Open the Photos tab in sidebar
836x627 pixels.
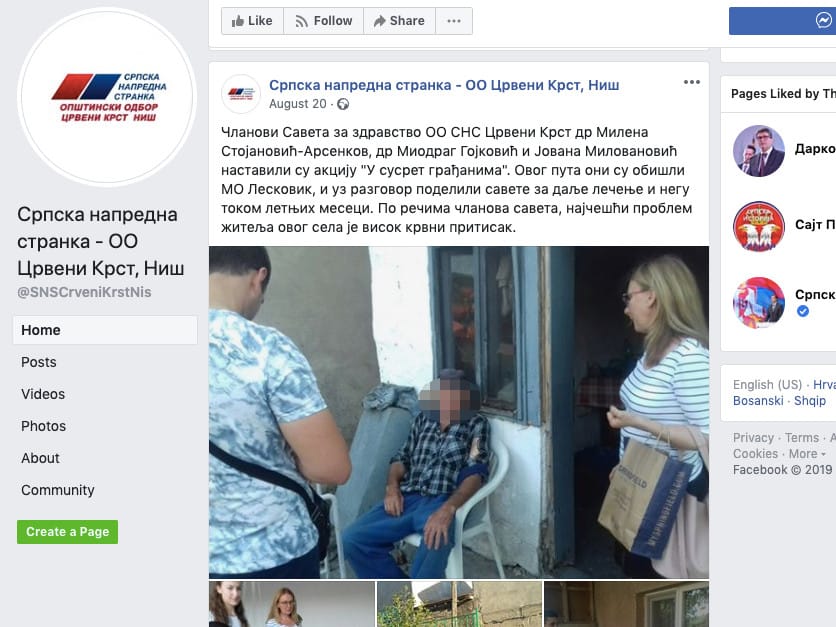coord(44,426)
